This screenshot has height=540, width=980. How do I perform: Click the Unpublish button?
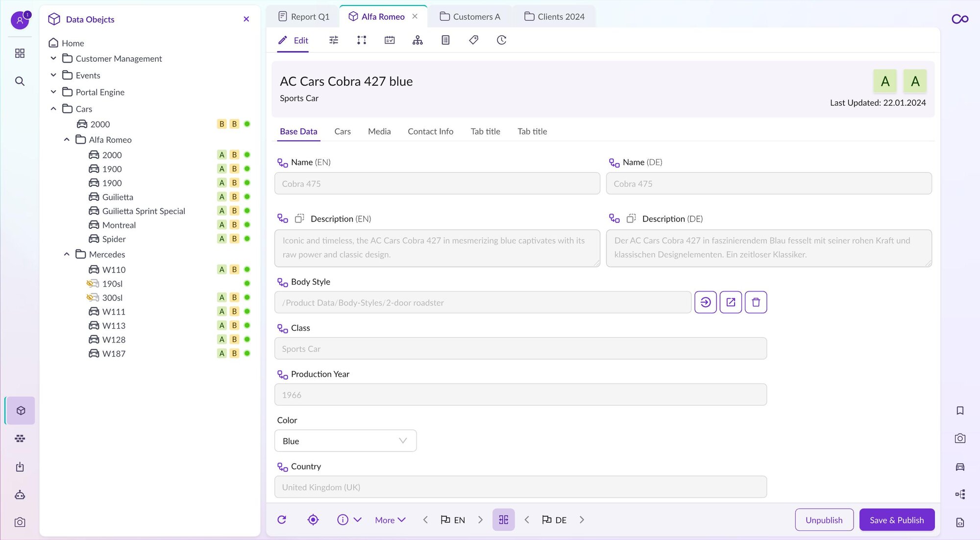824,520
